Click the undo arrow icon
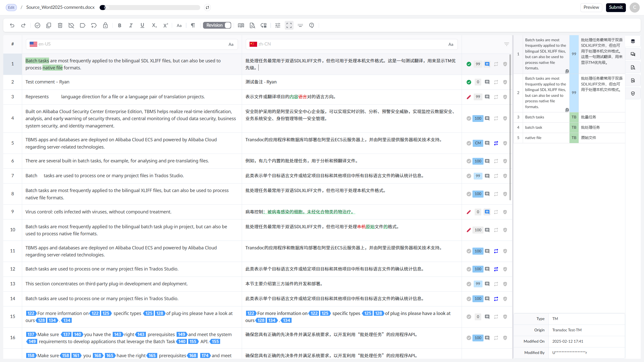The image size is (644, 362). [x=12, y=25]
